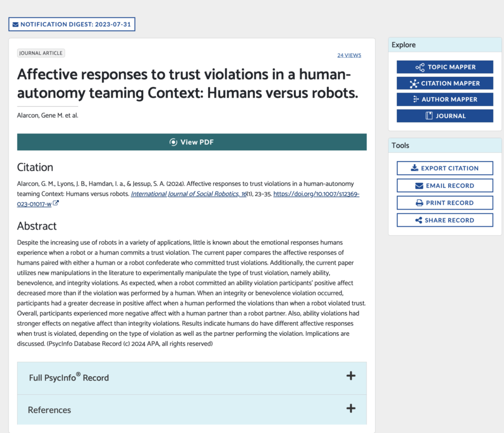Click the abstract paragraph text

coord(192,293)
